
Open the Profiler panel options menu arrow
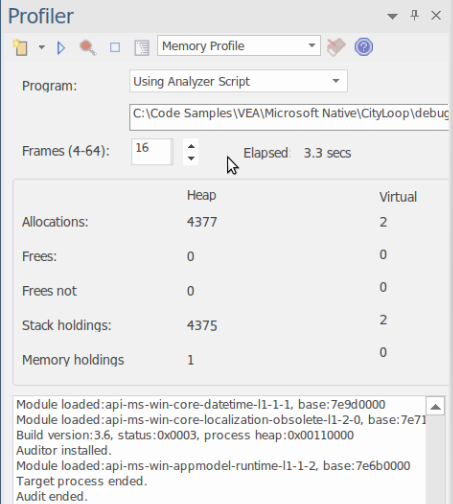click(392, 16)
